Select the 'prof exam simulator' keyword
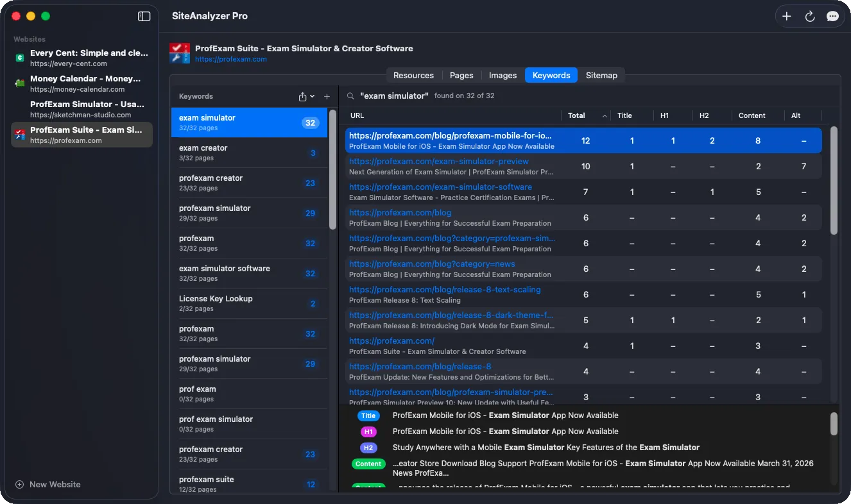 249,424
